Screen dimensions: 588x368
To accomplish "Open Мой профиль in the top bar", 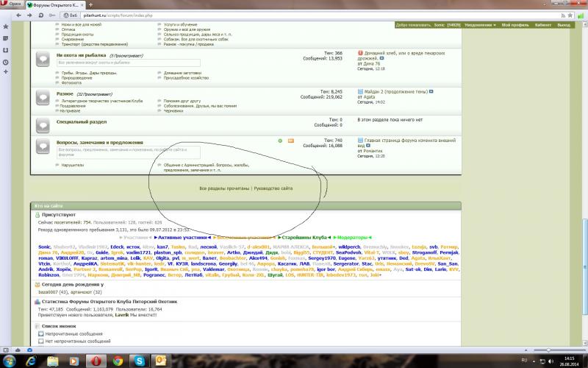I will pos(514,24).
